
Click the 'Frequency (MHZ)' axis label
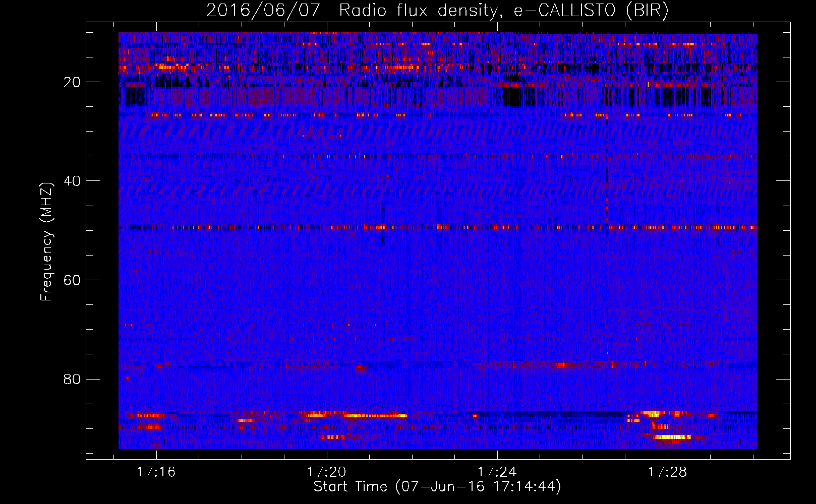[x=46, y=242]
